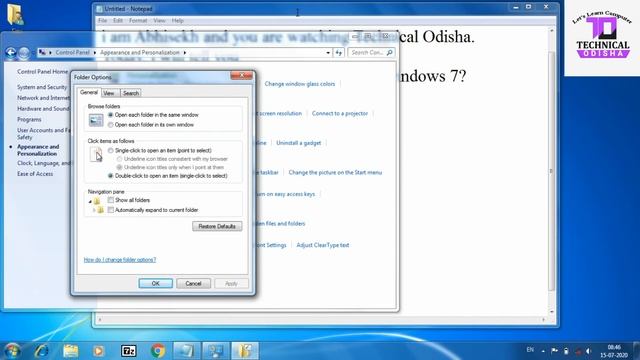Launch Google Chrome from the taskbar

point(158,351)
